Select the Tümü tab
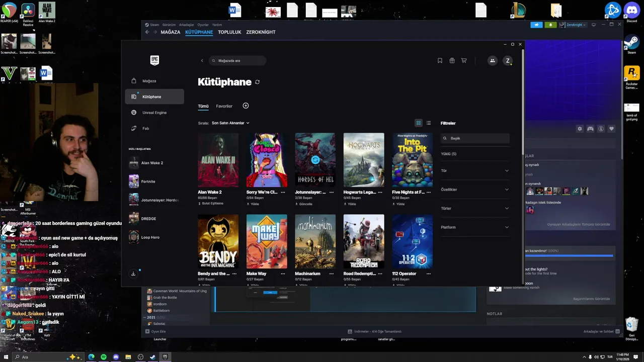Screen dimensions: 644x362 tap(203, 106)
